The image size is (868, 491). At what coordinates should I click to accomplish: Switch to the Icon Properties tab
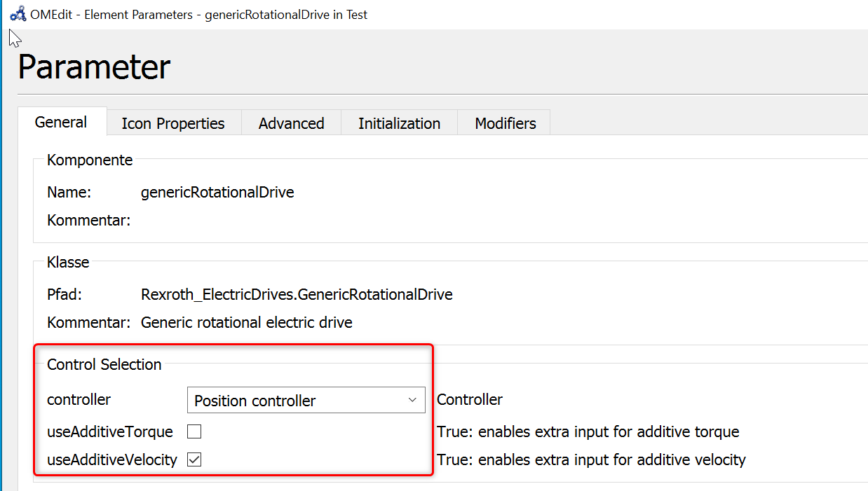[173, 123]
